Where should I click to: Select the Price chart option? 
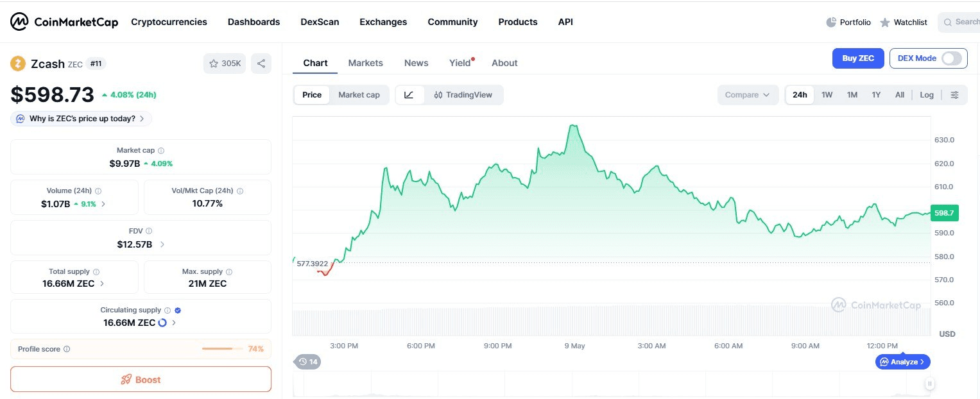tap(312, 95)
